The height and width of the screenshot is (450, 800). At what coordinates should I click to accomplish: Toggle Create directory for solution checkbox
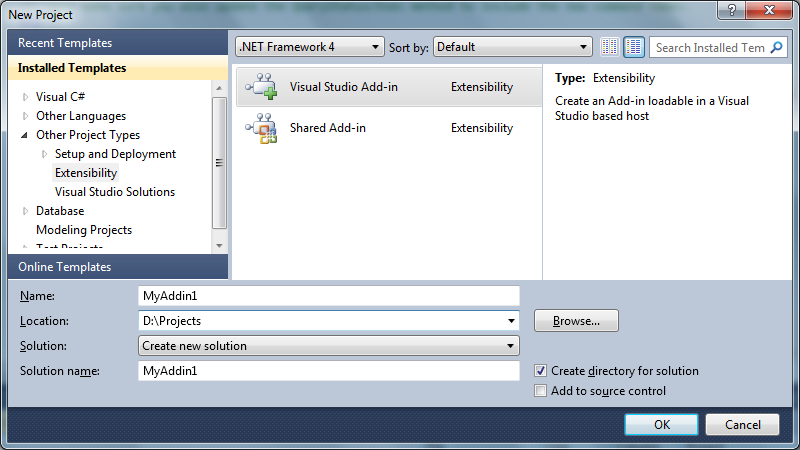(540, 371)
